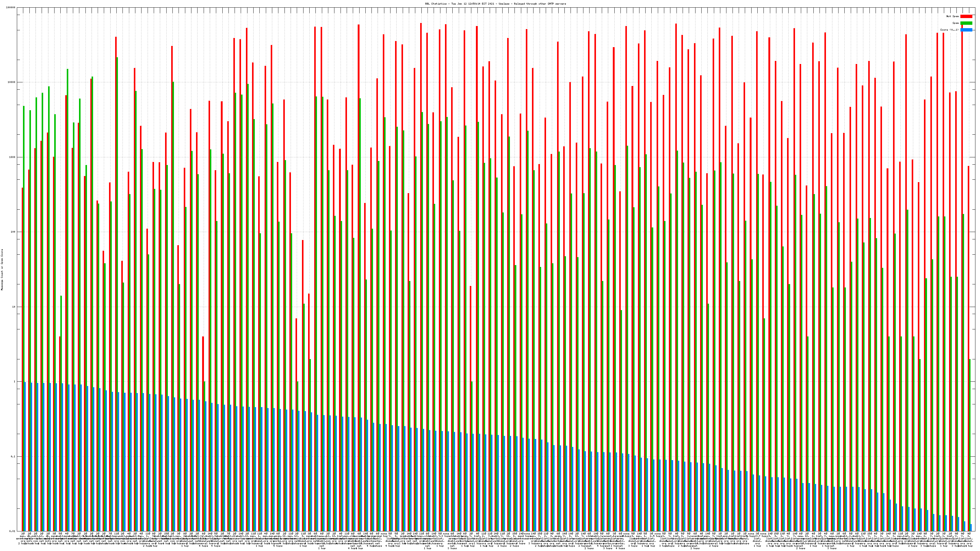Click the 0.01 y-axis tick label
The image size is (980, 551).
(13, 531)
